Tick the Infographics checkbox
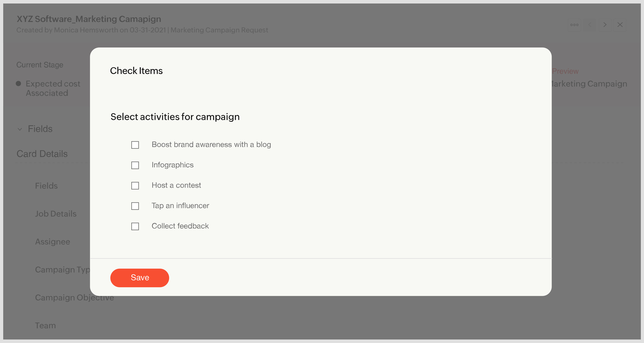Screen dimensions: 644x343 coord(135,165)
